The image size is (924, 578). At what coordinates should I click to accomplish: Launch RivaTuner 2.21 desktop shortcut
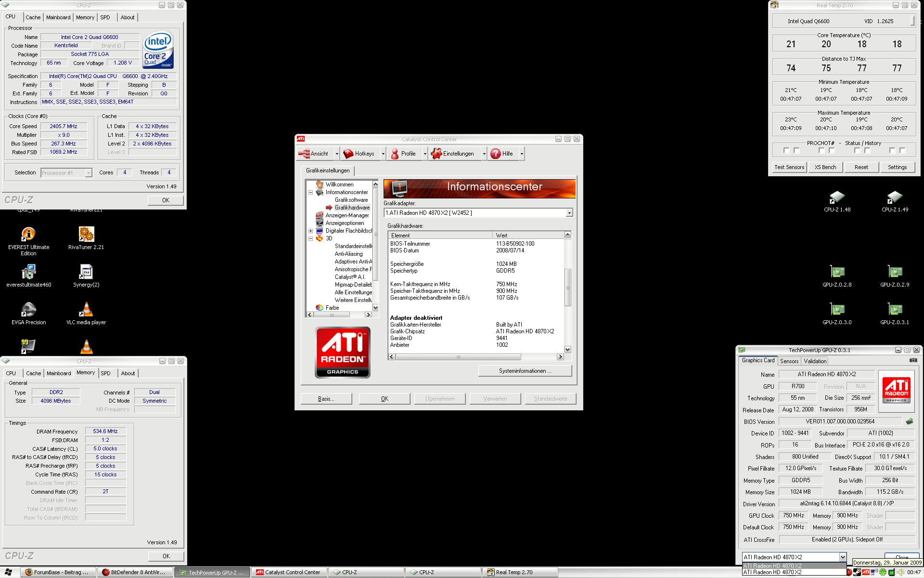(x=86, y=235)
